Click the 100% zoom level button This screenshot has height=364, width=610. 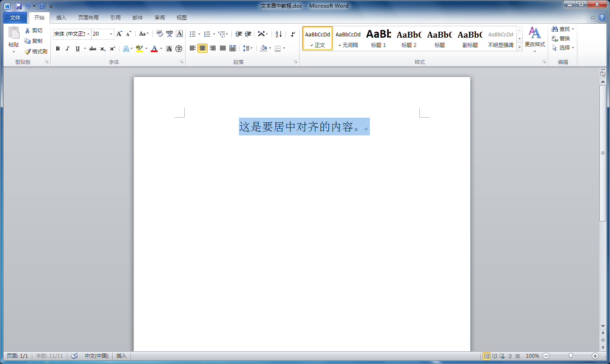coord(532,356)
